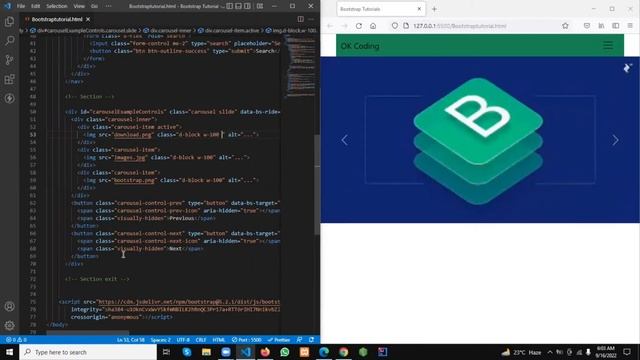Open the Edit menu

pos(36,6)
